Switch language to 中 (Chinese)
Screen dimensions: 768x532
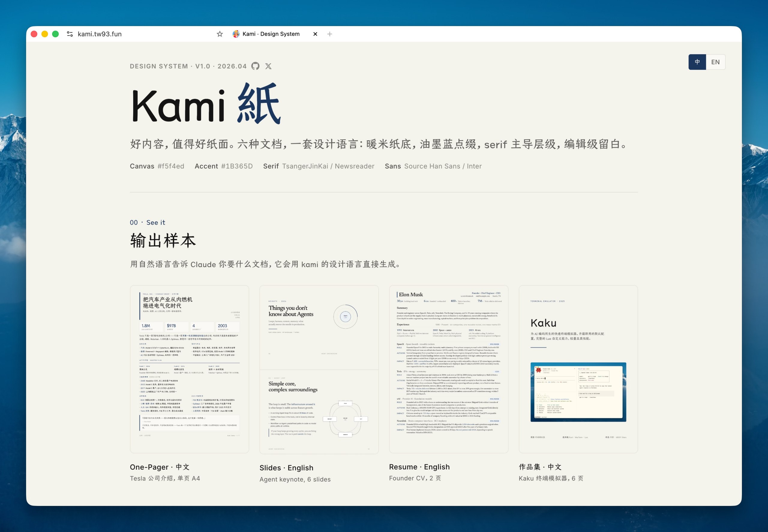pyautogui.click(x=697, y=62)
